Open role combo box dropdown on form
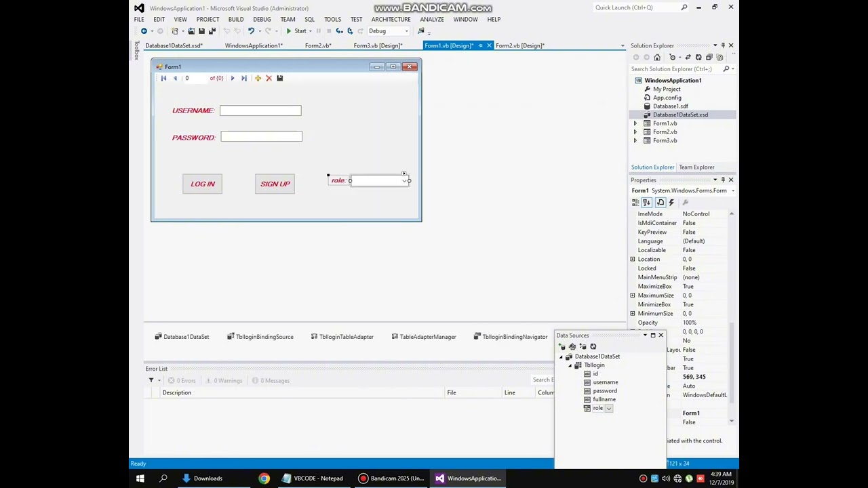868x488 pixels. [x=404, y=180]
